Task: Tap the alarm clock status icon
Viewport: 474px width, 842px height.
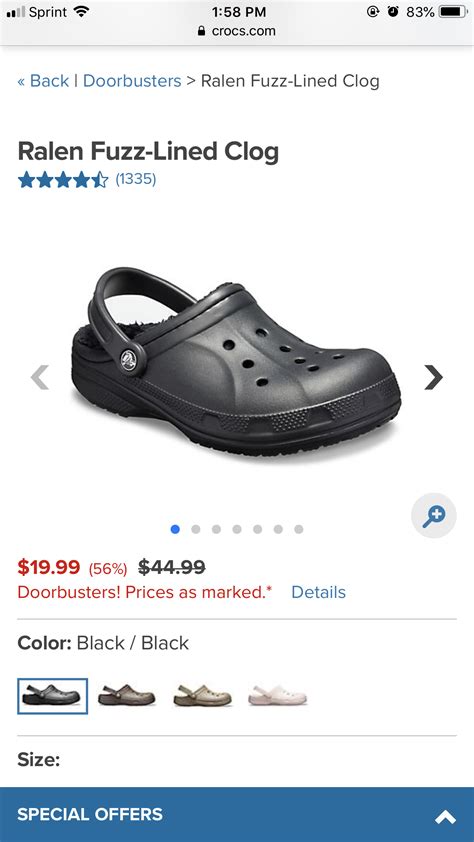Action: (393, 12)
